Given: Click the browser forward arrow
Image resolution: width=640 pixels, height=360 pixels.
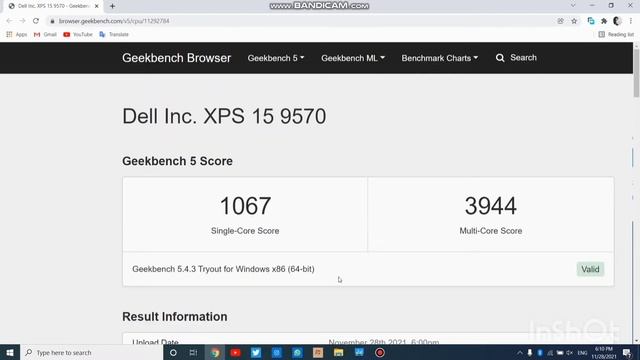Looking at the screenshot, I should click(x=22, y=21).
